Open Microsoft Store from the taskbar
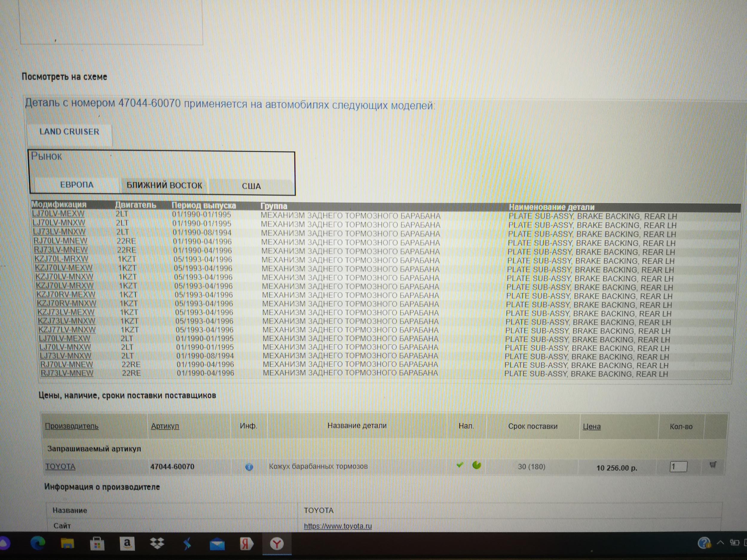The width and height of the screenshot is (747, 560). pyautogui.click(x=97, y=544)
